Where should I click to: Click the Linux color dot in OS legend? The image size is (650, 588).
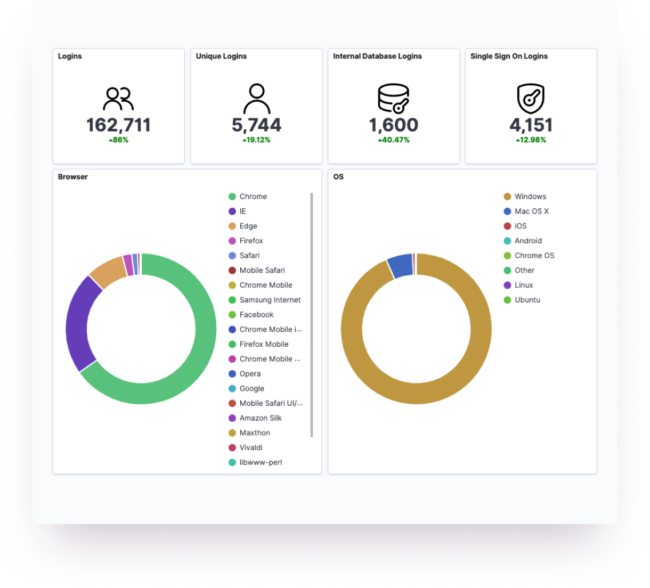(507, 285)
